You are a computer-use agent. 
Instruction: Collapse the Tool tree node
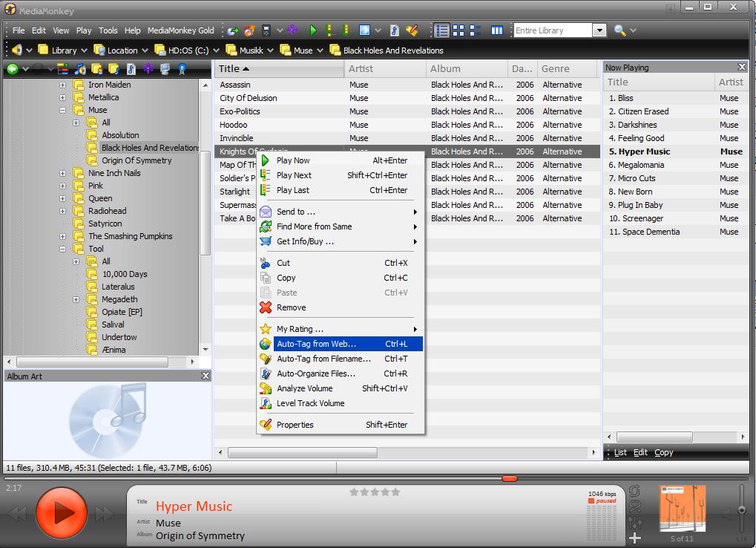point(62,249)
